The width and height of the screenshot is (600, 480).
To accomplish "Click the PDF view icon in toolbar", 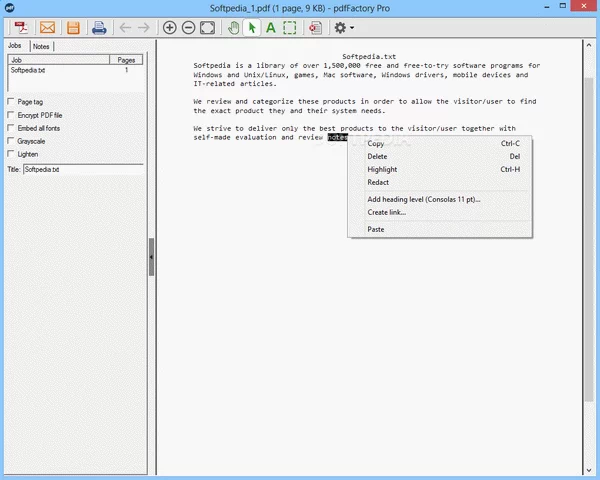I will [x=18, y=28].
